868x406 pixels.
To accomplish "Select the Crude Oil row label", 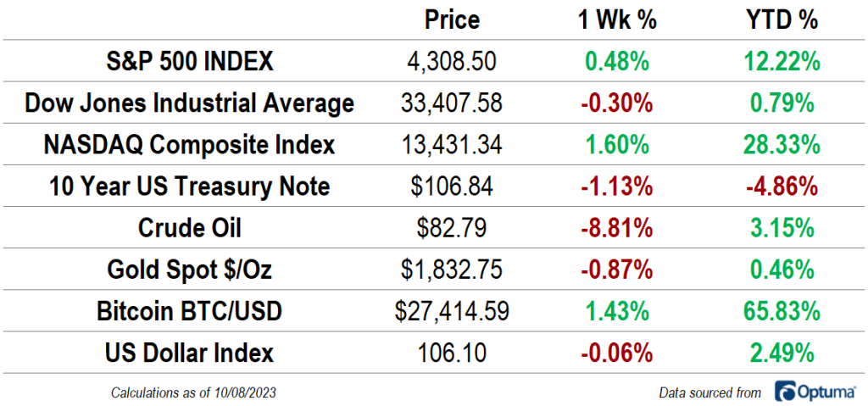I will click(189, 228).
